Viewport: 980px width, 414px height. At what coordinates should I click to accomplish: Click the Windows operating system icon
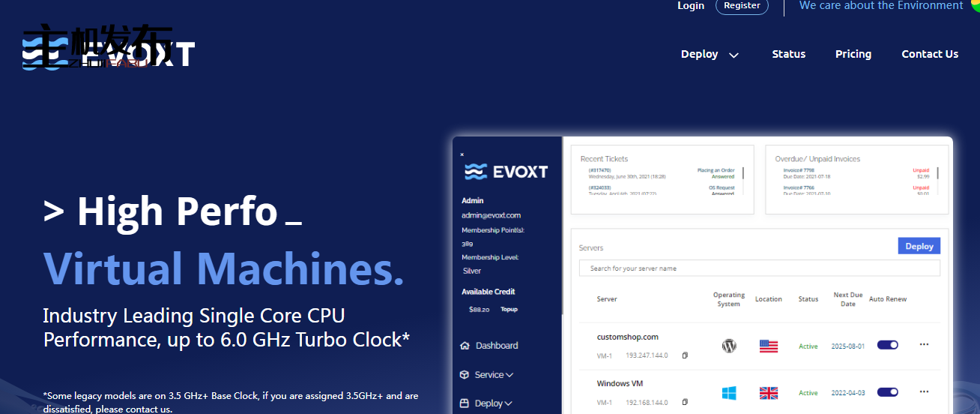click(729, 393)
